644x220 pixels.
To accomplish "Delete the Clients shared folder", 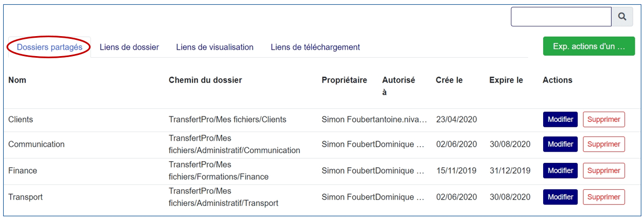I will point(604,119).
